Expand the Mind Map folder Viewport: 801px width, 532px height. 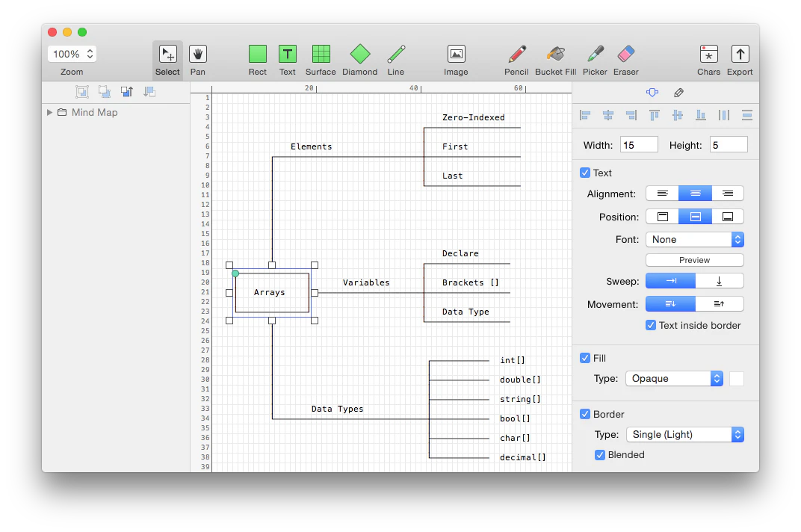click(x=50, y=113)
